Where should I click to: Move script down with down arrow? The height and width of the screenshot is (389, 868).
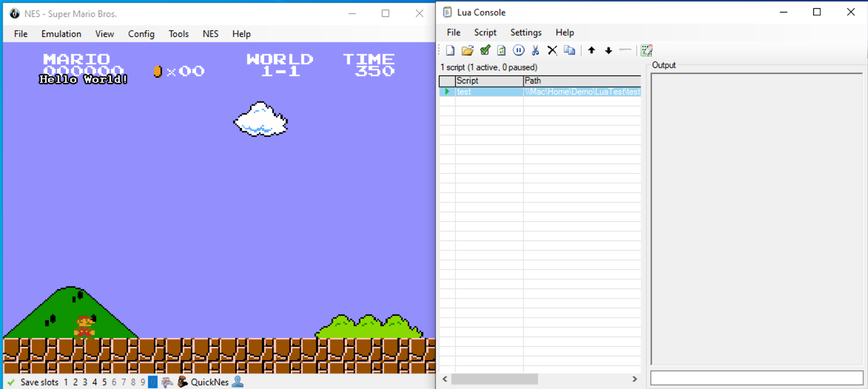(608, 50)
